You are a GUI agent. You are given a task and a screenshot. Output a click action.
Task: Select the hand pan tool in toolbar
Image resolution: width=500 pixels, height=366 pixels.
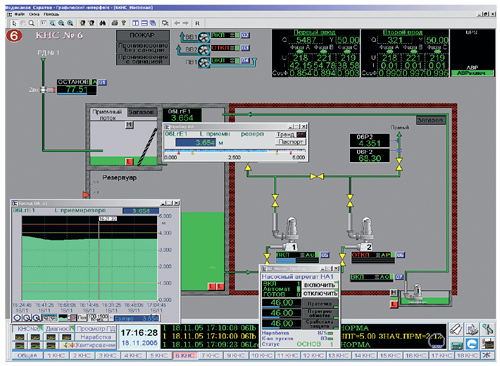point(23,23)
